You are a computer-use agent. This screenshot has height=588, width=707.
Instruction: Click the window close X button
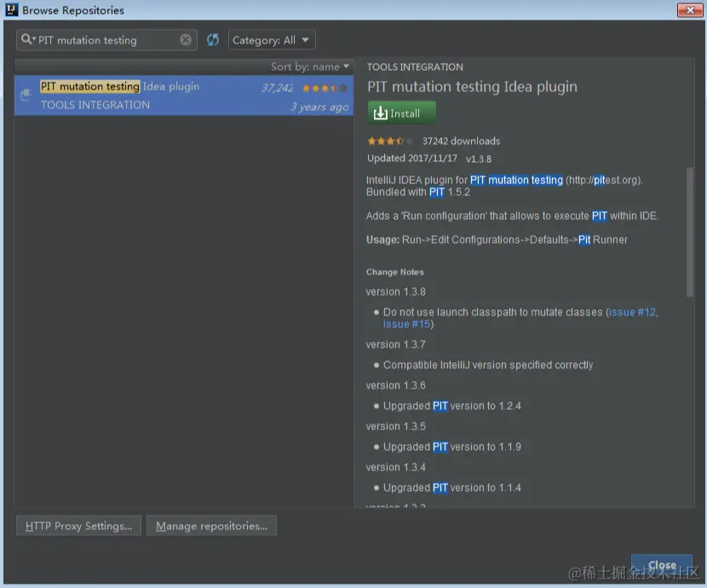[x=690, y=9]
